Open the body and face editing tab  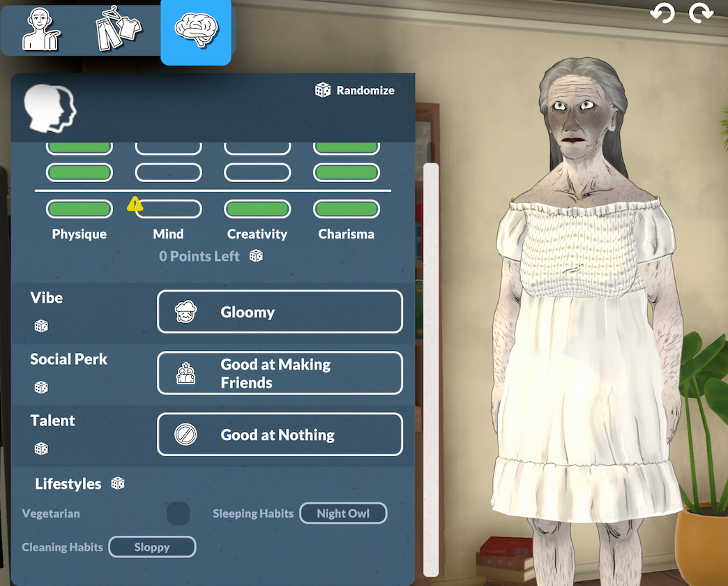tap(41, 29)
